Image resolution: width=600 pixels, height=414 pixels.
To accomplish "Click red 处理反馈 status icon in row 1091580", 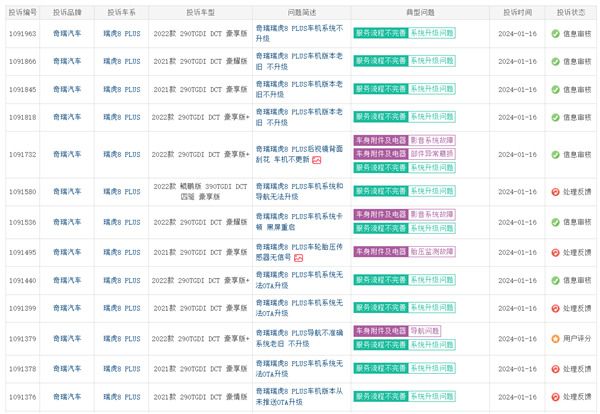I will pyautogui.click(x=555, y=192).
